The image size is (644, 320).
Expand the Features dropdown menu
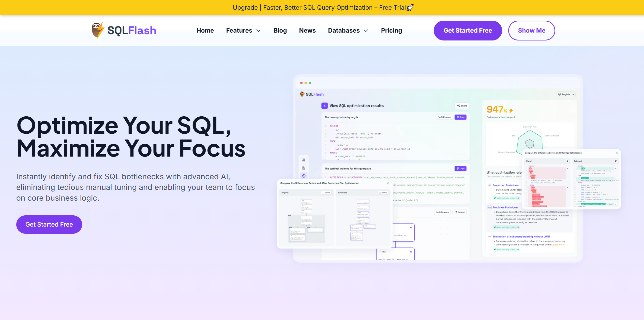tap(243, 30)
